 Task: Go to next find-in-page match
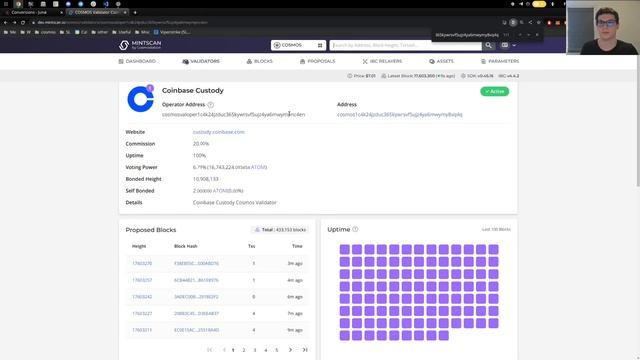(x=529, y=35)
